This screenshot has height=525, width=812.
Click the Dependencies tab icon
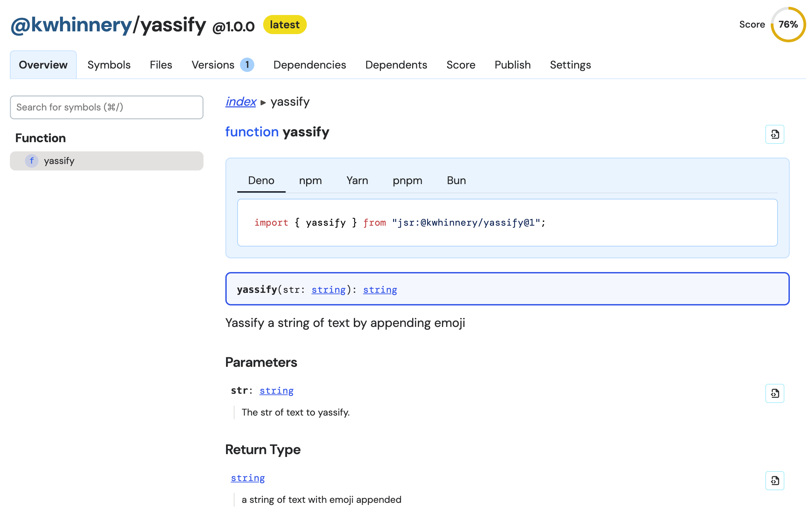click(x=309, y=65)
